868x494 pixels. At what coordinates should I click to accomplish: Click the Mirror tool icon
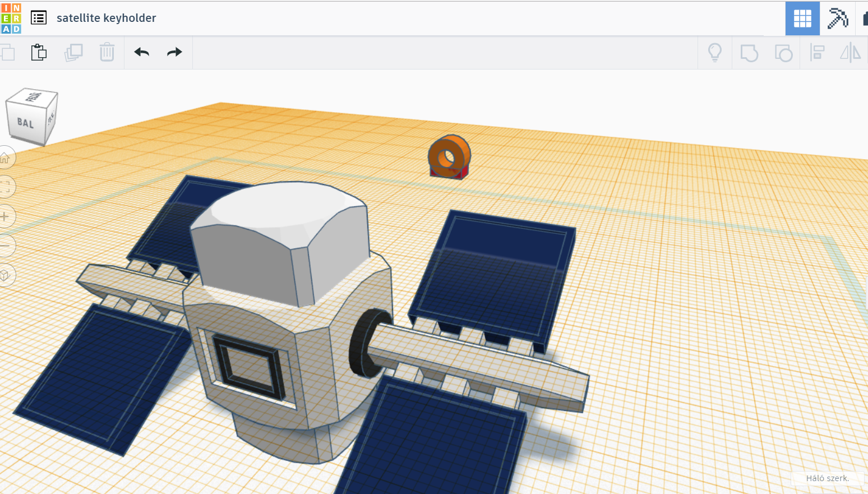[850, 53]
